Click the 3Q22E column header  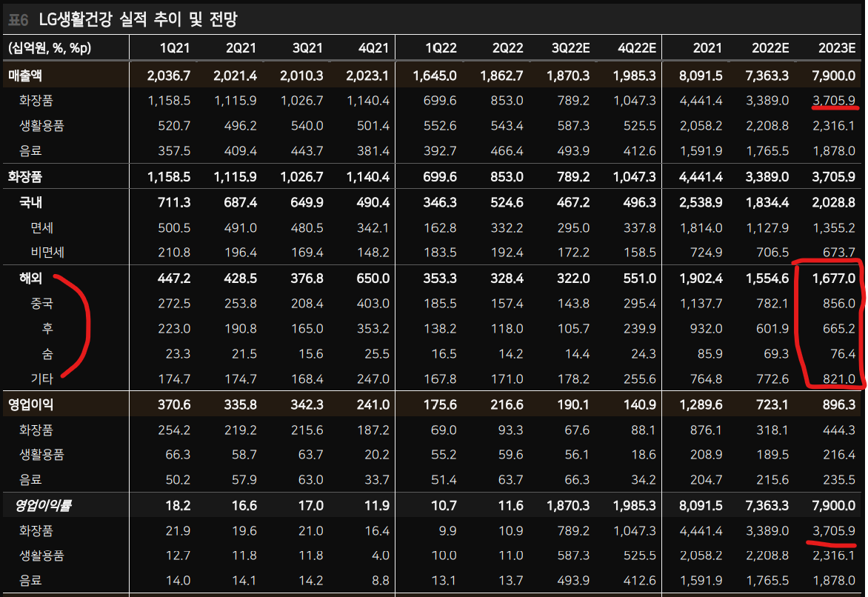pyautogui.click(x=570, y=48)
